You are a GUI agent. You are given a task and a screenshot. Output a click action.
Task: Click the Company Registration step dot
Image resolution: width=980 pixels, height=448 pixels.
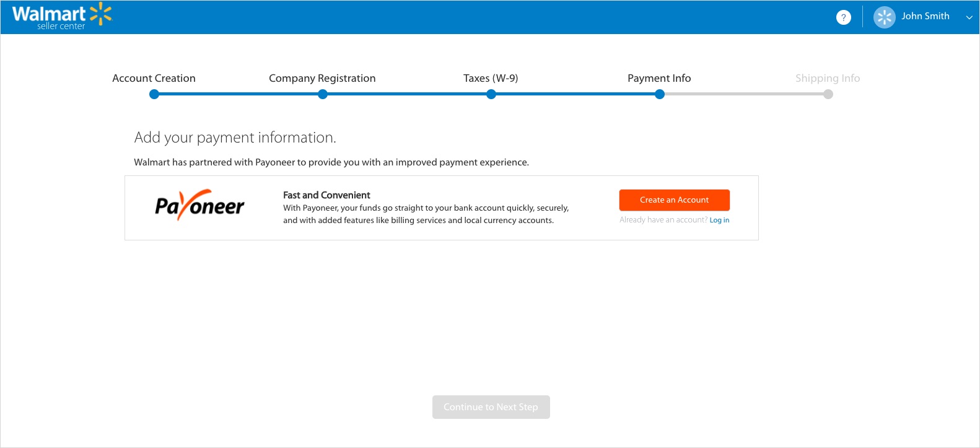coord(323,94)
